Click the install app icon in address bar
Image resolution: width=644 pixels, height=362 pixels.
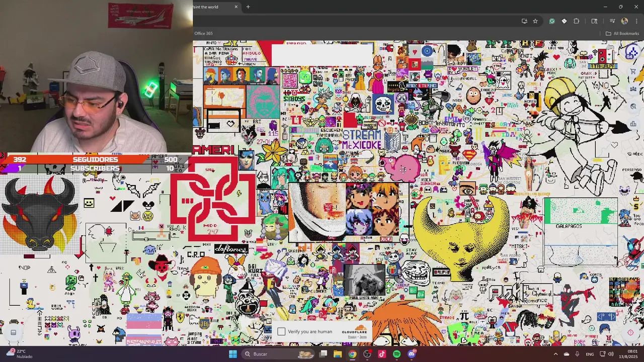coord(524,21)
